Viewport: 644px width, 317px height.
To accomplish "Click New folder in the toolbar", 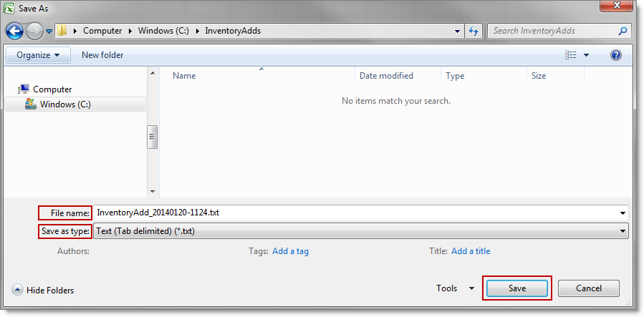I will click(x=102, y=55).
